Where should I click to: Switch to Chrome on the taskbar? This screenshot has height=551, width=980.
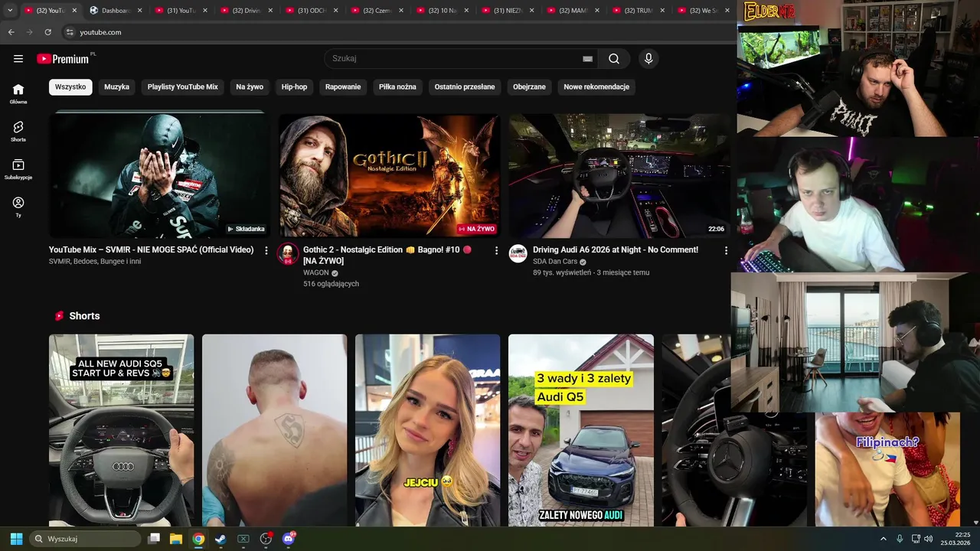pos(198,539)
